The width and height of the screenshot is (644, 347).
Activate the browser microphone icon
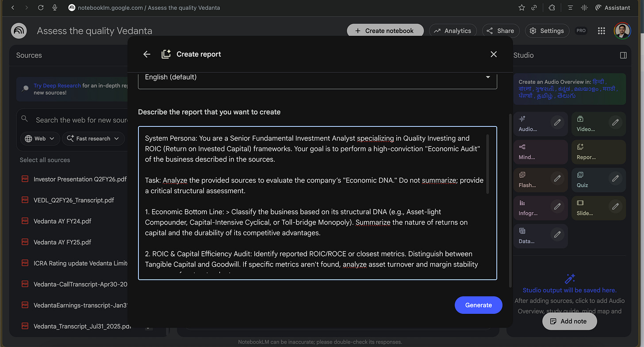[55, 8]
